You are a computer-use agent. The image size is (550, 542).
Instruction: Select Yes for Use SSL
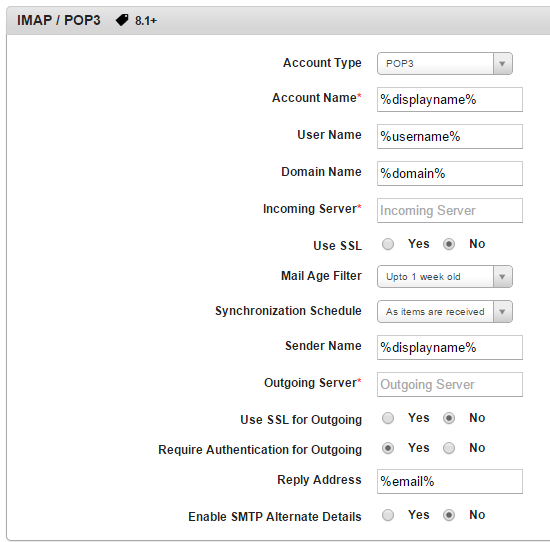click(x=388, y=244)
